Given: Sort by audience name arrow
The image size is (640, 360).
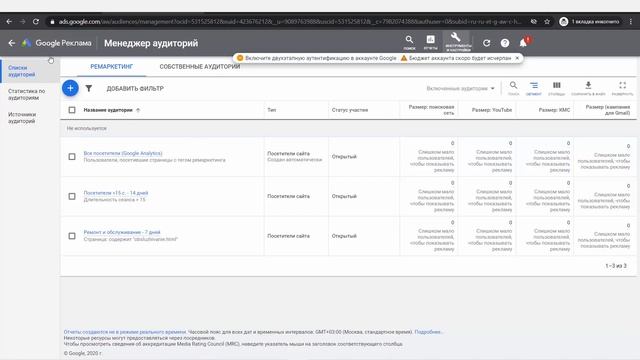Looking at the screenshot, I should pos(138,110).
